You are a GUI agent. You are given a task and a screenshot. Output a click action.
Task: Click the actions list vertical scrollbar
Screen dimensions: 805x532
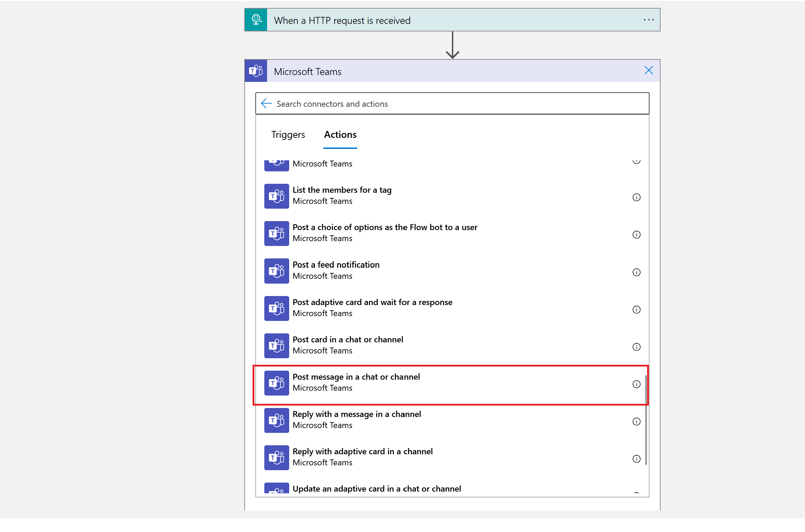[646, 420]
